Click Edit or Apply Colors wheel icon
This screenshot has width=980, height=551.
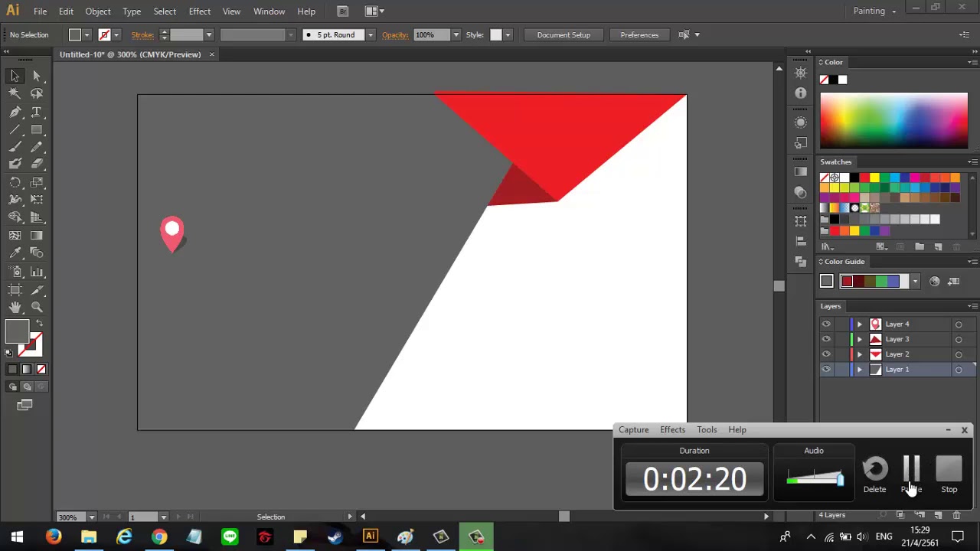click(x=935, y=282)
